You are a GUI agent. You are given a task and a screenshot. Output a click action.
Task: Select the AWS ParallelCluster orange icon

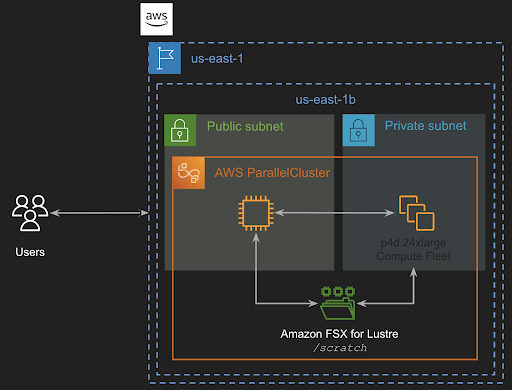pyautogui.click(x=189, y=173)
